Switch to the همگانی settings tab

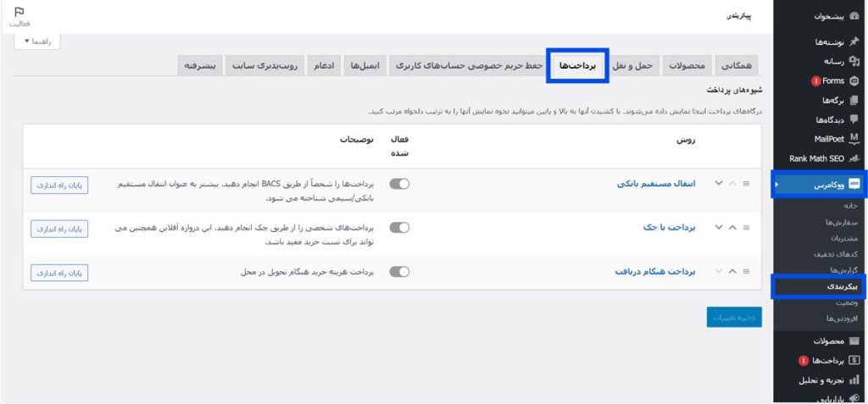(737, 65)
